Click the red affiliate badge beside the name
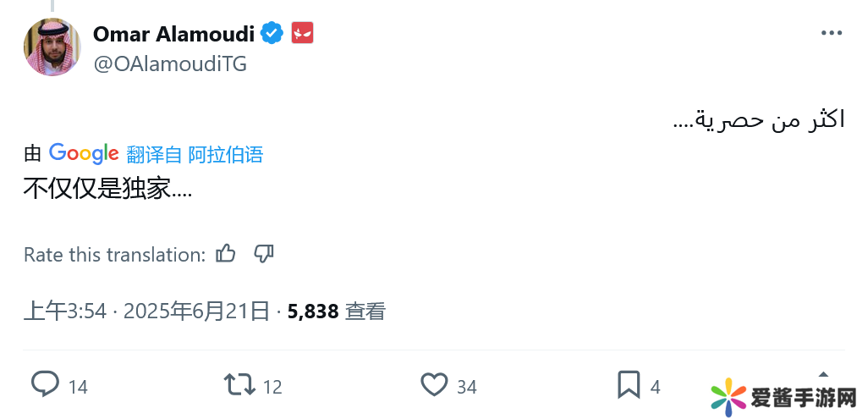 pyautogui.click(x=302, y=34)
